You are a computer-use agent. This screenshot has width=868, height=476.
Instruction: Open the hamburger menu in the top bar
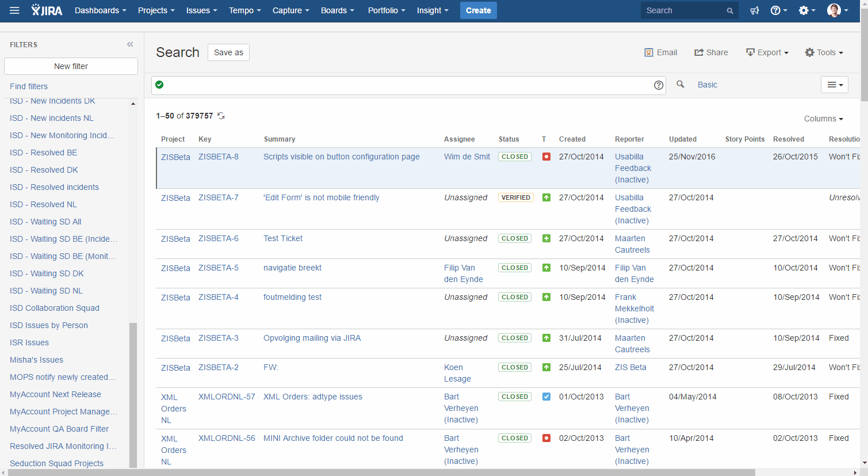14,10
